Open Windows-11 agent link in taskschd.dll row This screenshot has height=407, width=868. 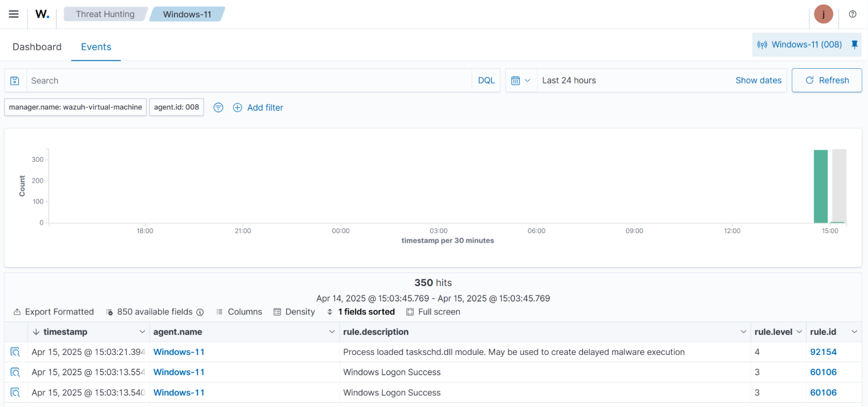179,352
